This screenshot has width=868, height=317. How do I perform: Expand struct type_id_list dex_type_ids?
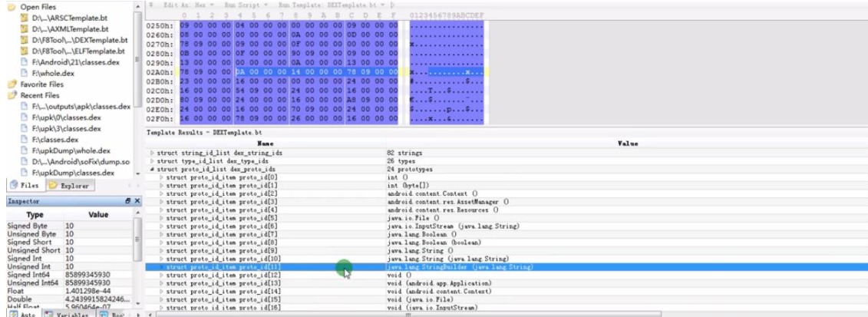tap(152, 160)
